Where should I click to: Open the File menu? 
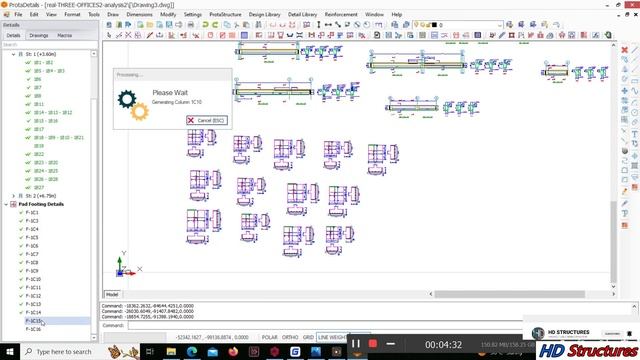coord(18,14)
